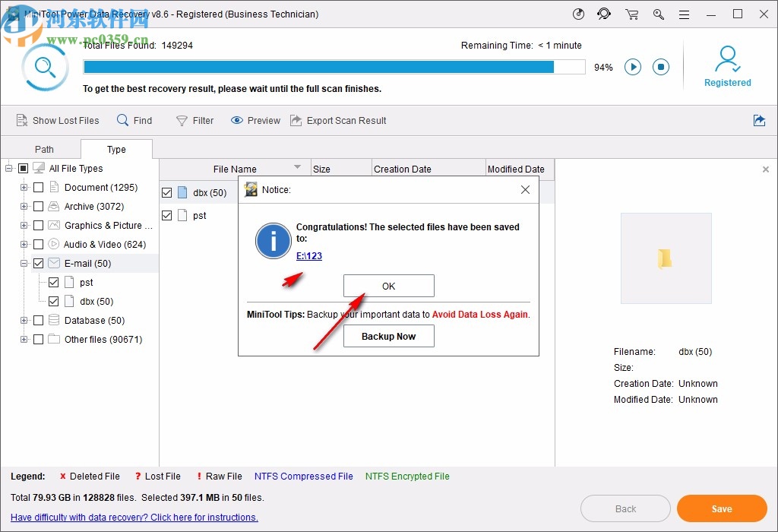The image size is (778, 532).
Task: Click the scan progress bar
Action: coord(334,67)
